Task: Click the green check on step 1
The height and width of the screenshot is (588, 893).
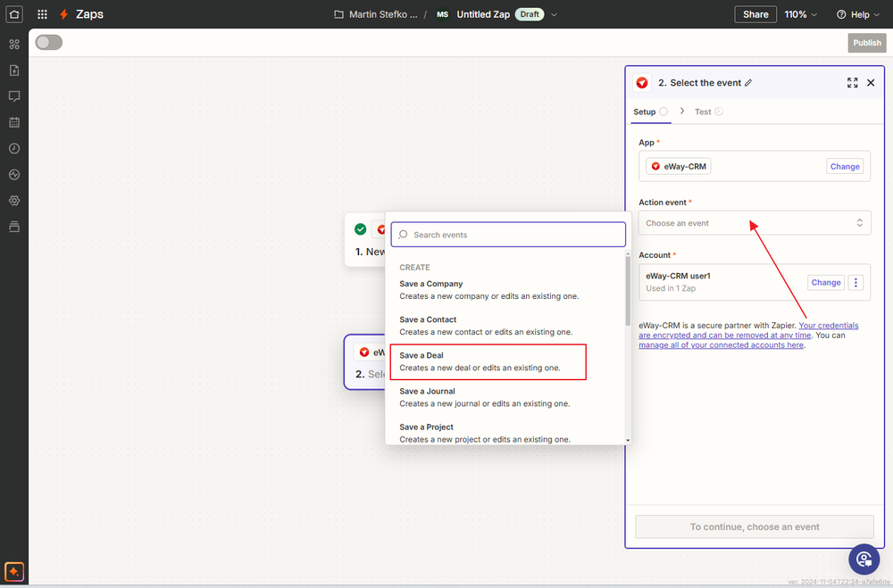Action: pos(361,229)
